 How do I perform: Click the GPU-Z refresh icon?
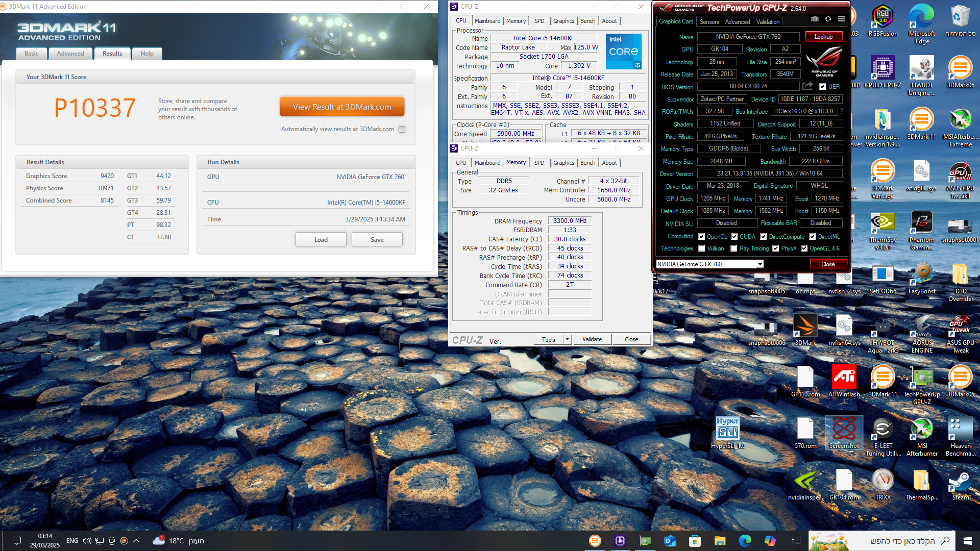[828, 19]
